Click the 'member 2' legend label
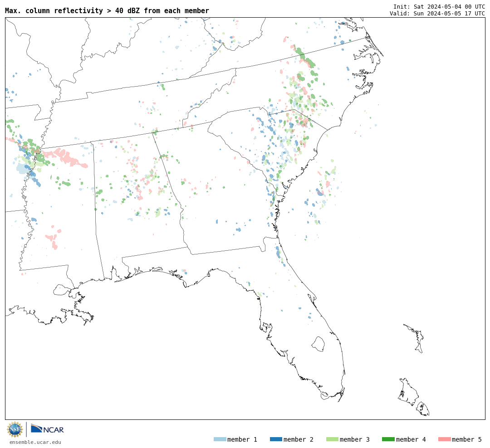490x448 pixels. pyautogui.click(x=299, y=439)
